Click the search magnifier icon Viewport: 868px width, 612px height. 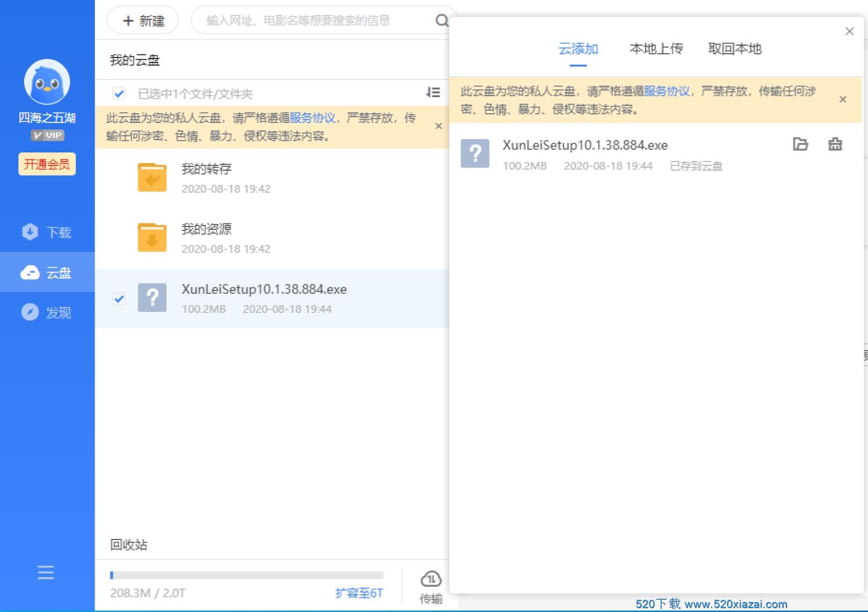(x=442, y=21)
